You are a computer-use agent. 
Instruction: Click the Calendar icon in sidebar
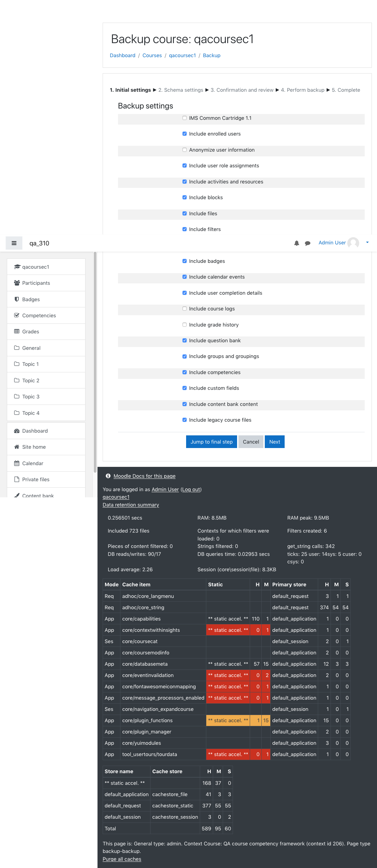17,463
